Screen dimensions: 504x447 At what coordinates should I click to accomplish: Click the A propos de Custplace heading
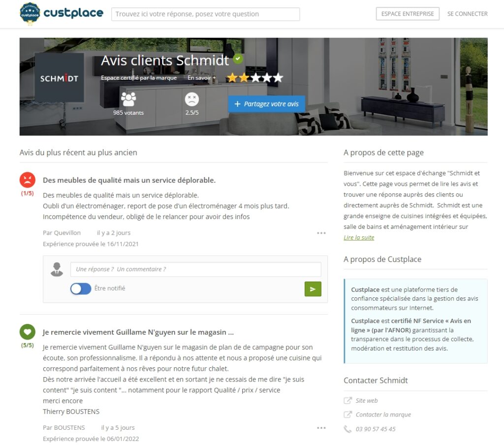pyautogui.click(x=382, y=259)
